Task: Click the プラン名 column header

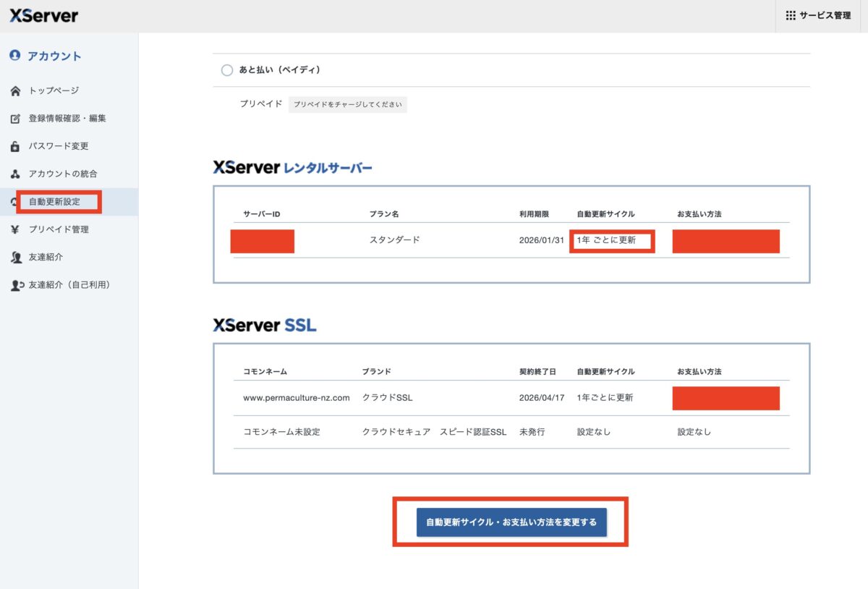Action: (384, 214)
